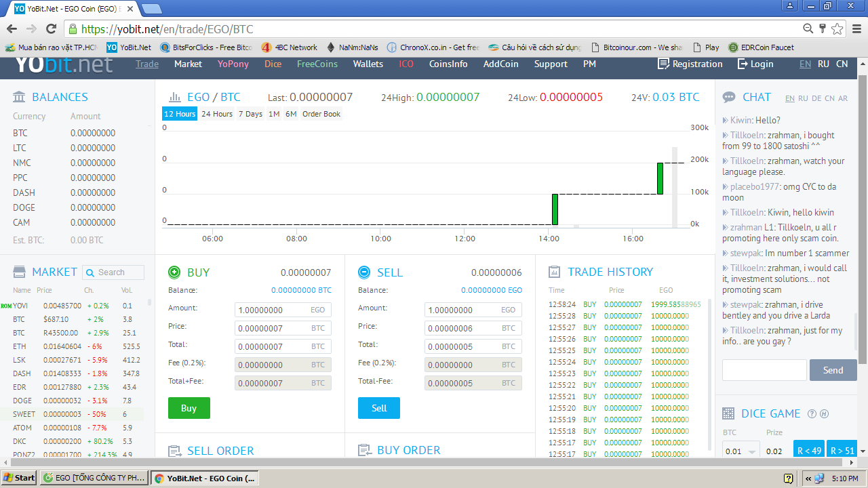The width and height of the screenshot is (868, 488).
Task: Select the ETH row in market list
Action: click(73, 346)
